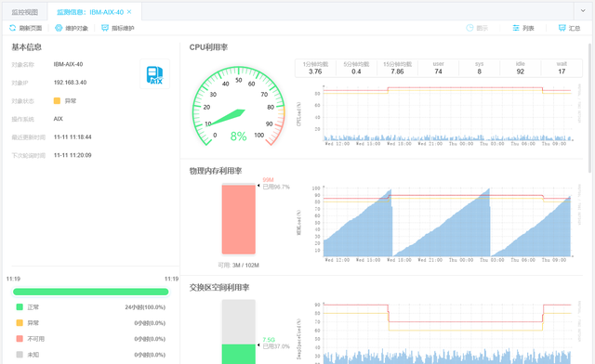
Task: Click the 24小时(100.0%) normal duration
Action: [145, 307]
